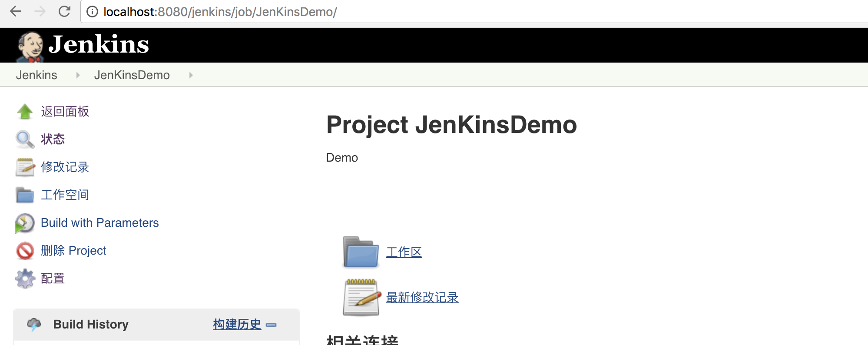This screenshot has height=345, width=868.
Task: Click the Build History weather cloud icon
Action: click(34, 324)
